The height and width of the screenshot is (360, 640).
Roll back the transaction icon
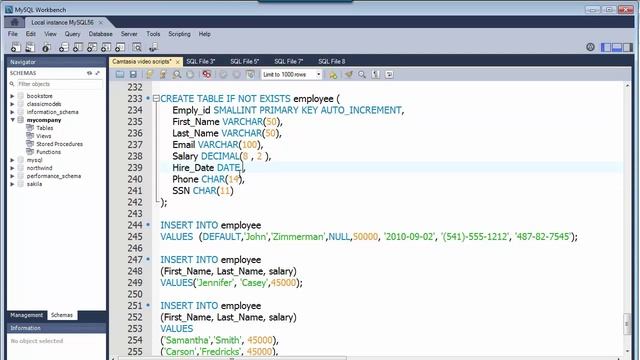[237, 74]
